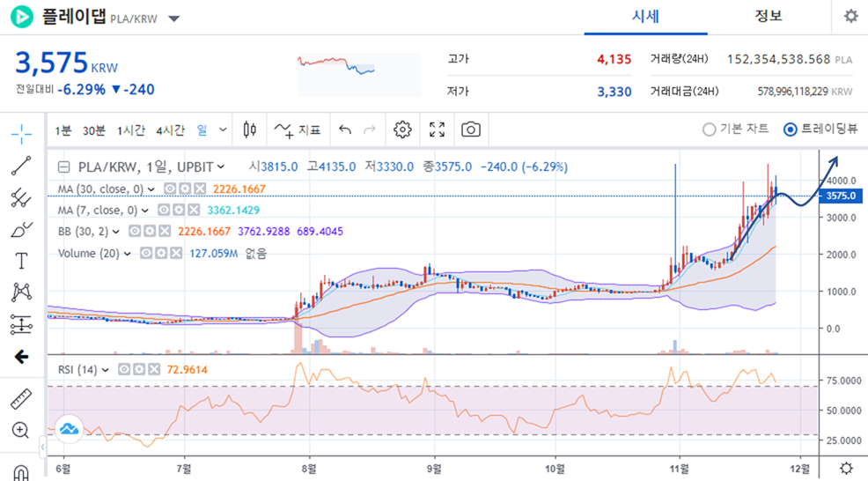868x481 pixels.
Task: Click the black back arrow tool
Action: (x=22, y=356)
